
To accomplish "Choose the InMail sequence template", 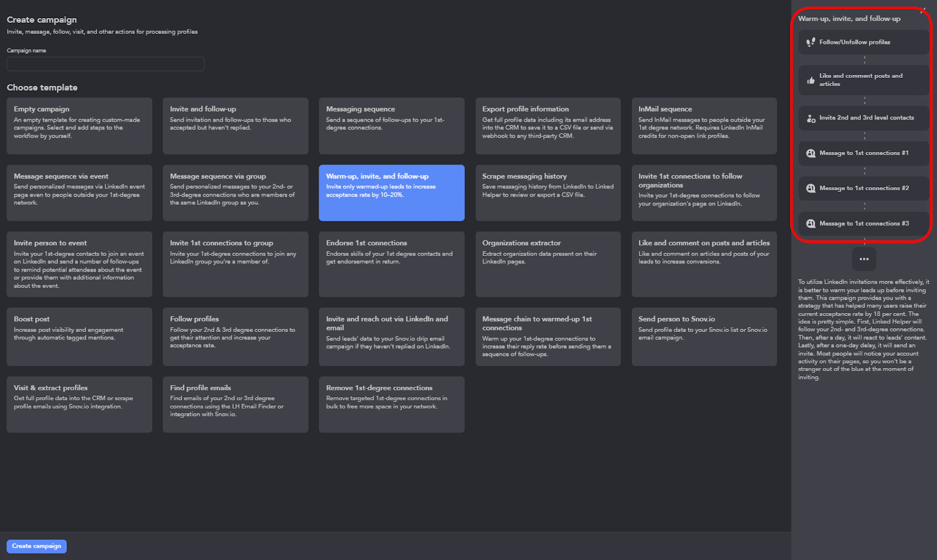I will coord(703,126).
